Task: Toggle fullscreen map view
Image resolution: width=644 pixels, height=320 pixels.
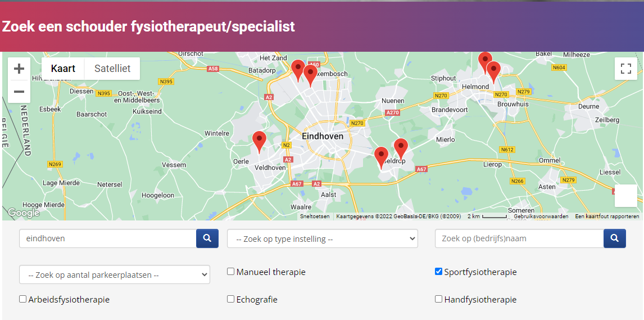Action: coord(625,69)
